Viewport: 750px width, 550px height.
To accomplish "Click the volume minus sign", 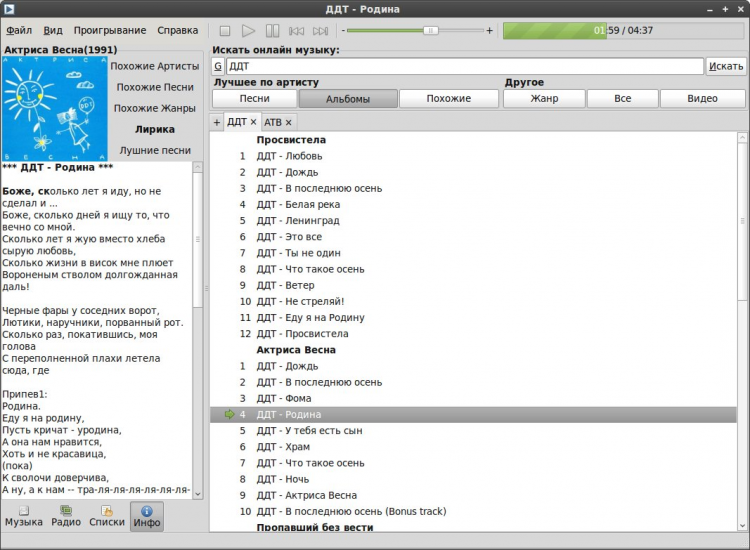I will tap(343, 31).
